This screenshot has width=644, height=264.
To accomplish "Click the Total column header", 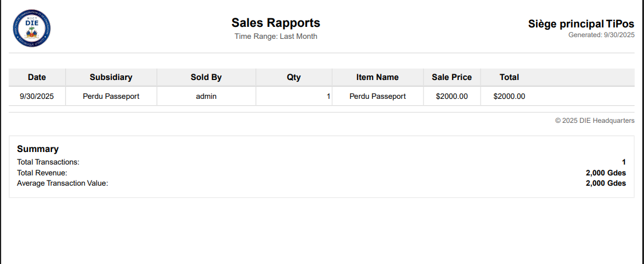I will (509, 77).
